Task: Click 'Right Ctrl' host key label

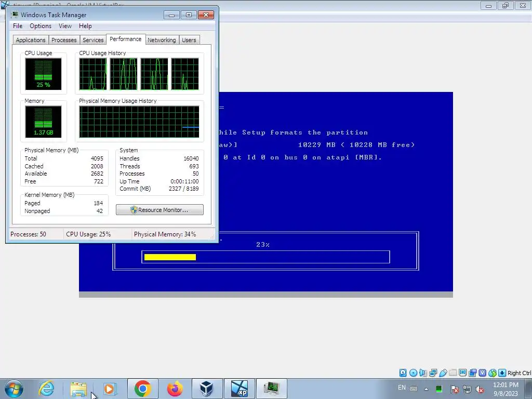Action: 519,373
